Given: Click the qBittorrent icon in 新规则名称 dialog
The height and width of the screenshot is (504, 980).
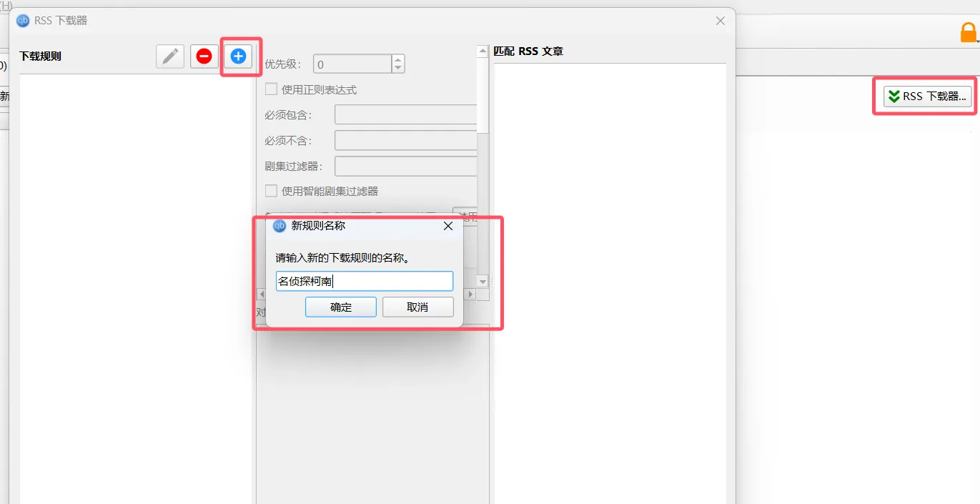Looking at the screenshot, I should point(280,226).
